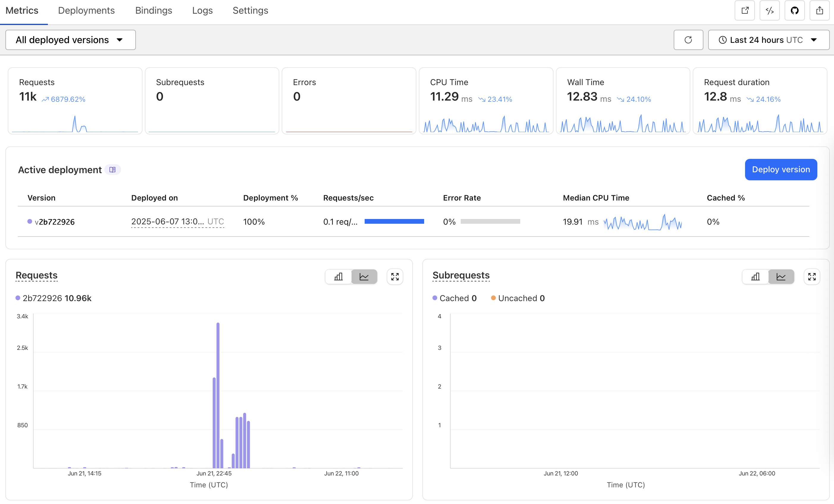The height and width of the screenshot is (504, 834).
Task: Go to the Settings tab
Action: [250, 10]
